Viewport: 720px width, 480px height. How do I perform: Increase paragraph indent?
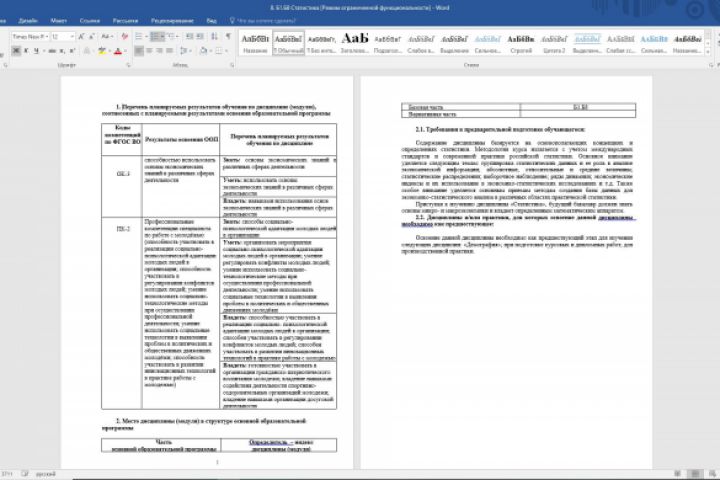pyautogui.click(x=200, y=36)
